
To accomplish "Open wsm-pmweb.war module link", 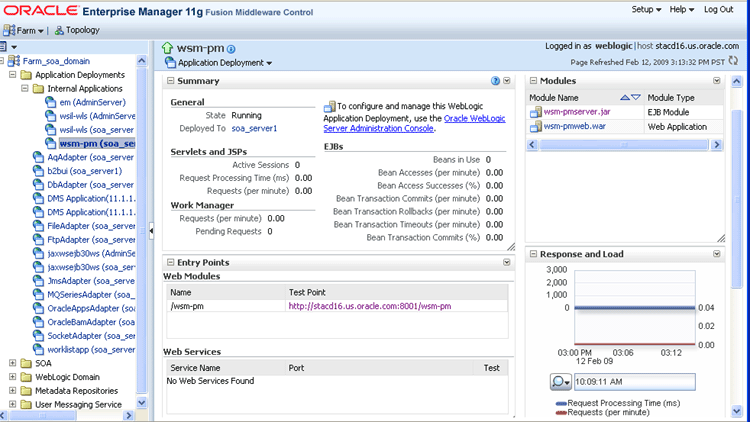I will (x=574, y=126).
